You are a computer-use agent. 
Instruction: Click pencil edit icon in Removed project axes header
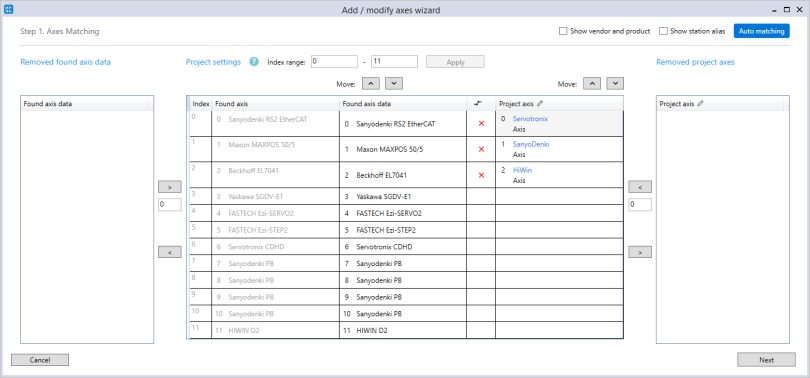pyautogui.click(x=700, y=103)
